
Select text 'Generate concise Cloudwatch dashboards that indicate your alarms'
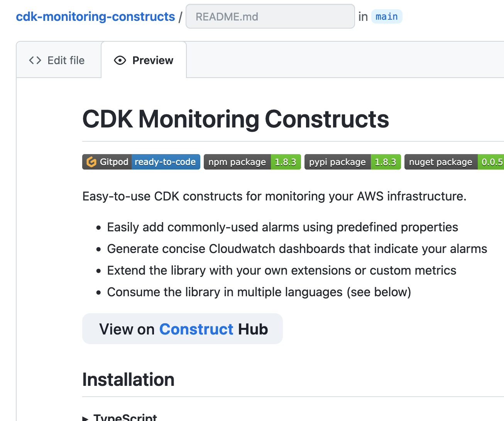point(297,249)
